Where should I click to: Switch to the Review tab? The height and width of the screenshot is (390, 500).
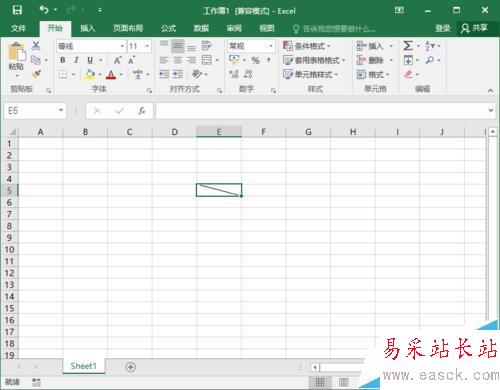click(x=234, y=28)
